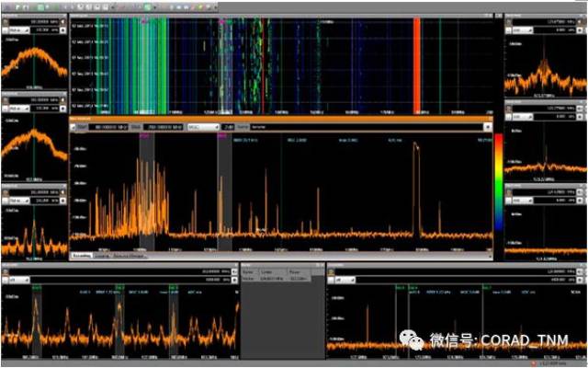Select the Recording tab below the main spectrum
This screenshot has width=588, height=368.
82,256
